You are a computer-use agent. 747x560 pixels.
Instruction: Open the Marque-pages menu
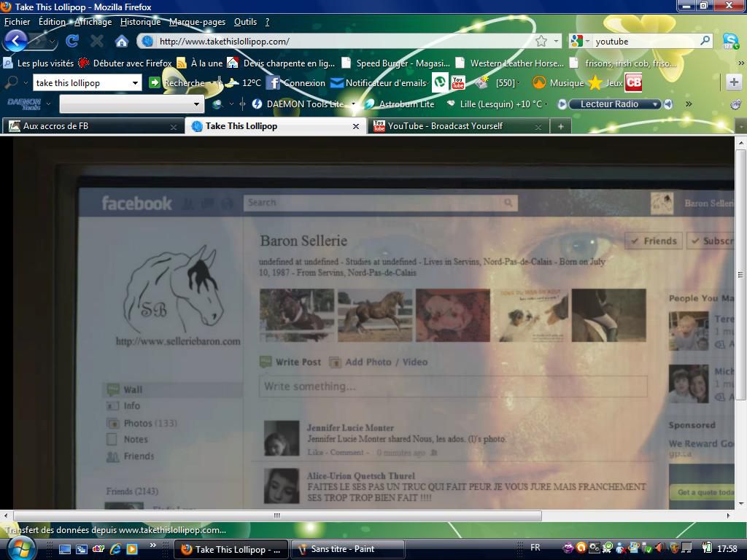(197, 22)
